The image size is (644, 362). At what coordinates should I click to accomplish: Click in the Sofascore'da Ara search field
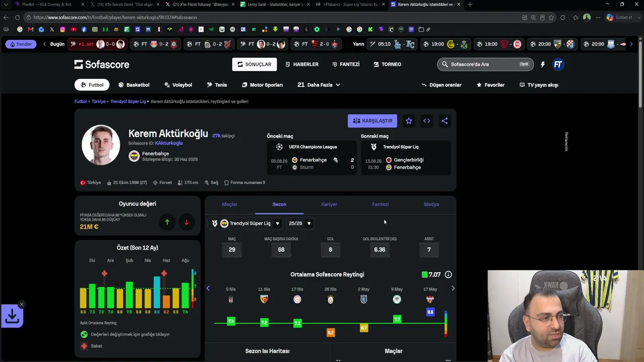(x=485, y=64)
